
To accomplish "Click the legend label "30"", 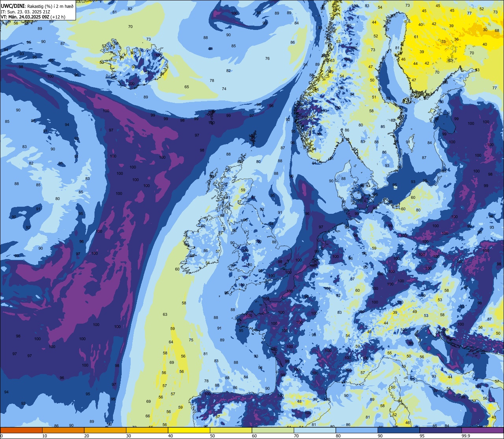I will pyautogui.click(x=128, y=436).
